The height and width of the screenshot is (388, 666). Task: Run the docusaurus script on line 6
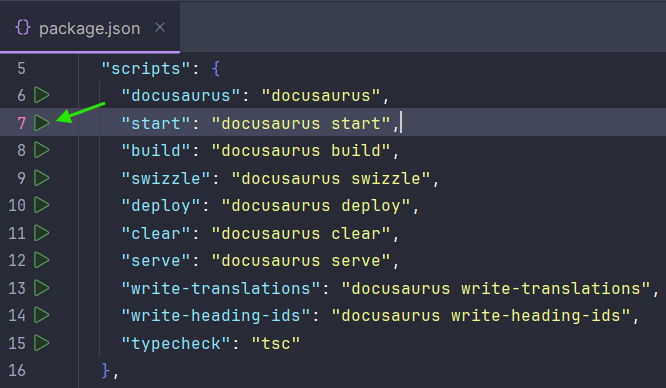click(x=42, y=95)
